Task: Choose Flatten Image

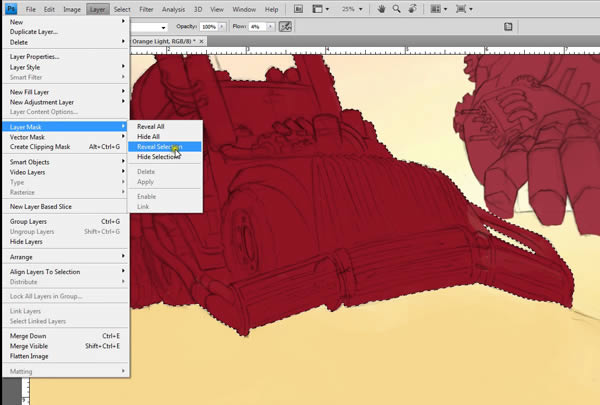Action: [66, 356]
